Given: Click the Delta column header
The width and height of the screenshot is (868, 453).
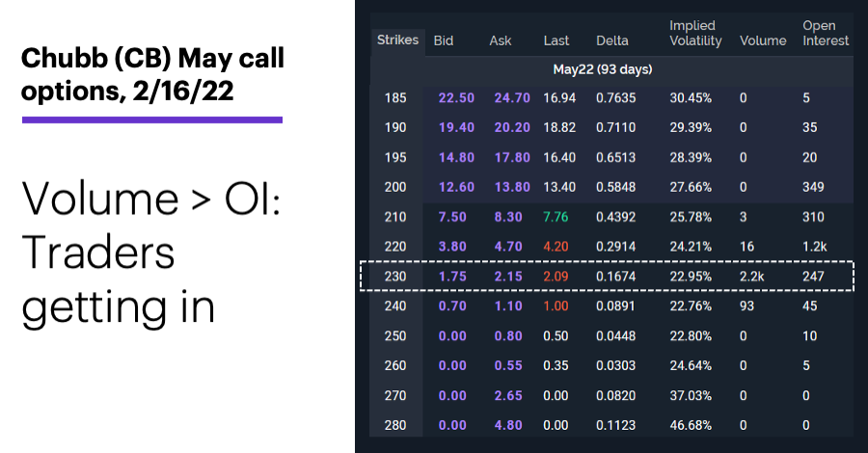Looking at the screenshot, I should pyautogui.click(x=612, y=40).
